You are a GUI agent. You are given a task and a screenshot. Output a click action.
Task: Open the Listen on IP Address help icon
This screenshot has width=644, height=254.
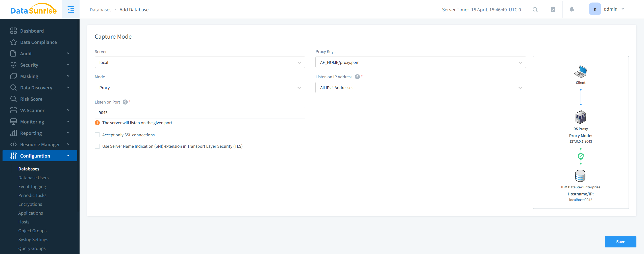pyautogui.click(x=357, y=77)
